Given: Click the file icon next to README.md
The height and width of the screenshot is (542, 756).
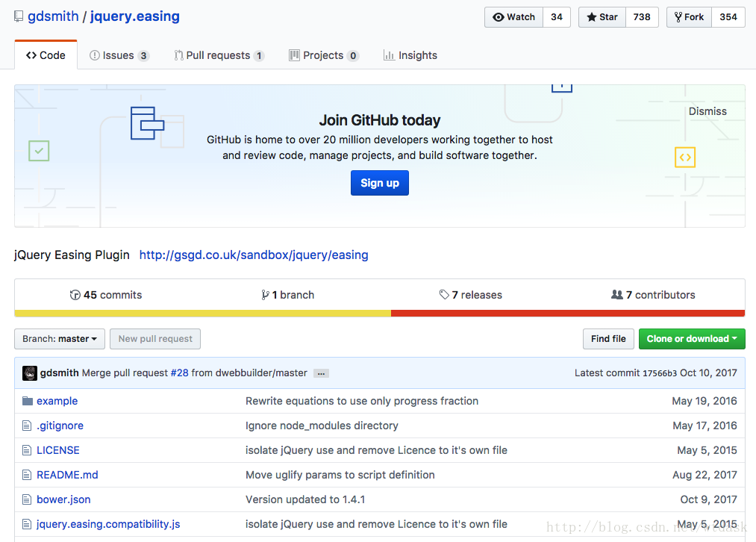Looking at the screenshot, I should coord(27,475).
